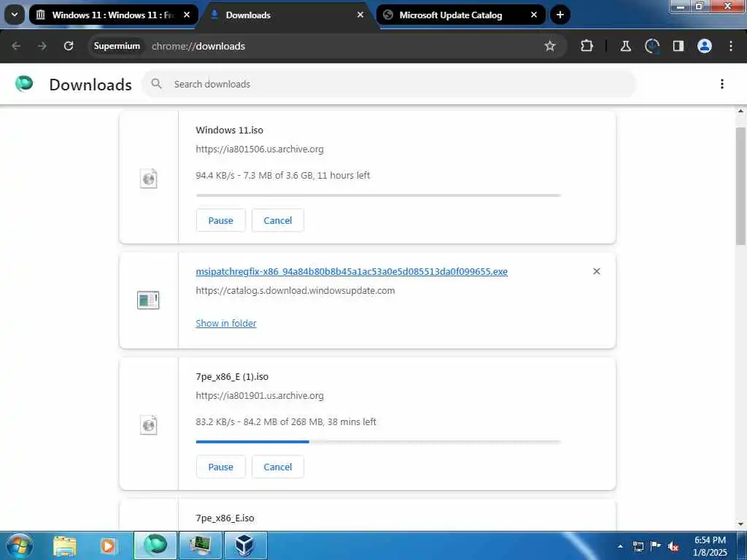Close the Windows 11 archive tab
Screen dimensions: 747x560
pyautogui.click(x=187, y=15)
